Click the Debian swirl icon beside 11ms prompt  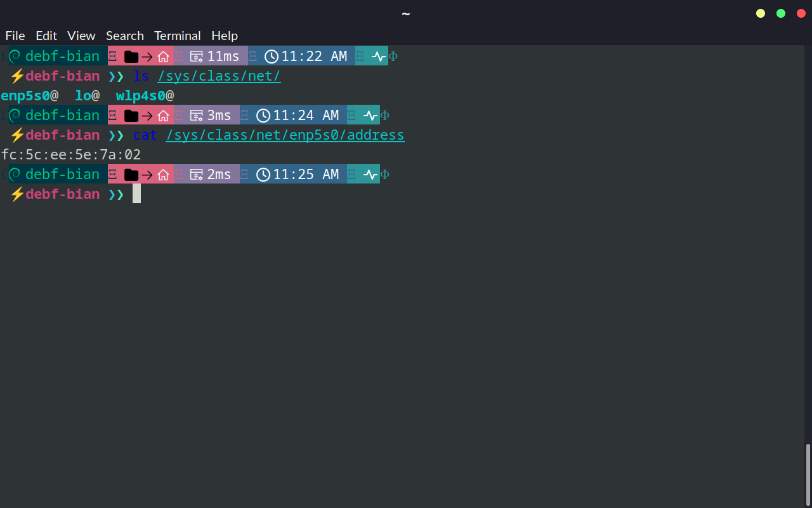coord(15,57)
